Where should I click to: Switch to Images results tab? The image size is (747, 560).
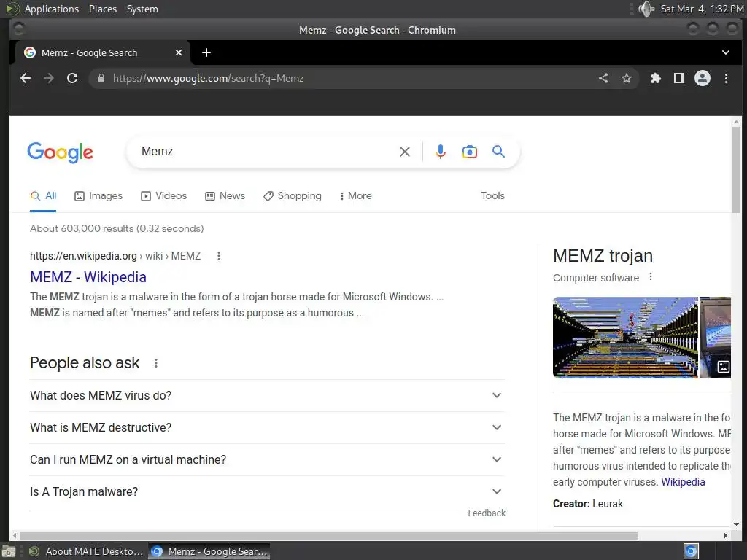pyautogui.click(x=98, y=195)
